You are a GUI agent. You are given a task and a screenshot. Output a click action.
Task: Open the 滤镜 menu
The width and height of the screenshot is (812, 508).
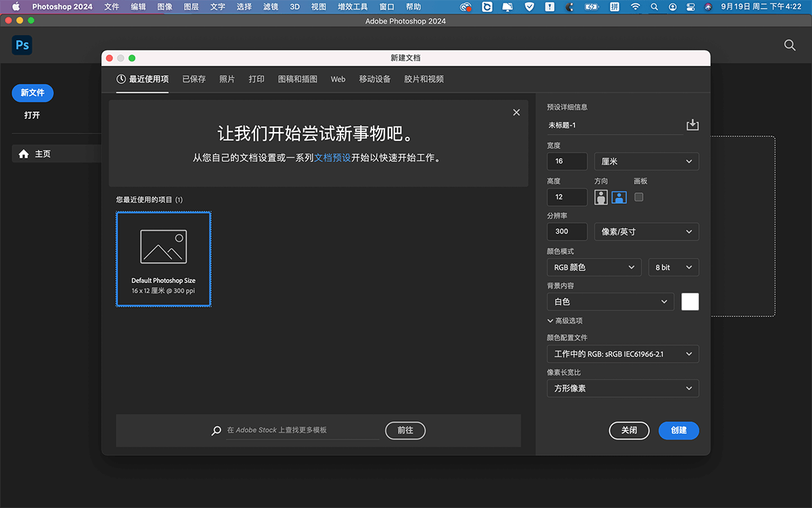(271, 7)
